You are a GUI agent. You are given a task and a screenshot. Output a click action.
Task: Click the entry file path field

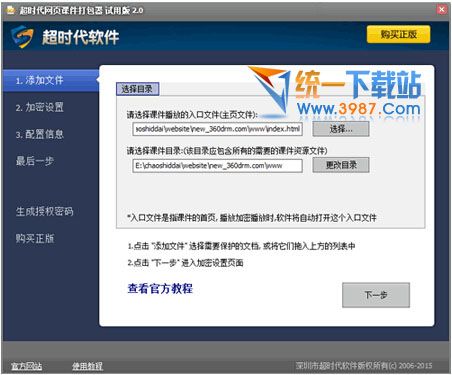click(218, 129)
